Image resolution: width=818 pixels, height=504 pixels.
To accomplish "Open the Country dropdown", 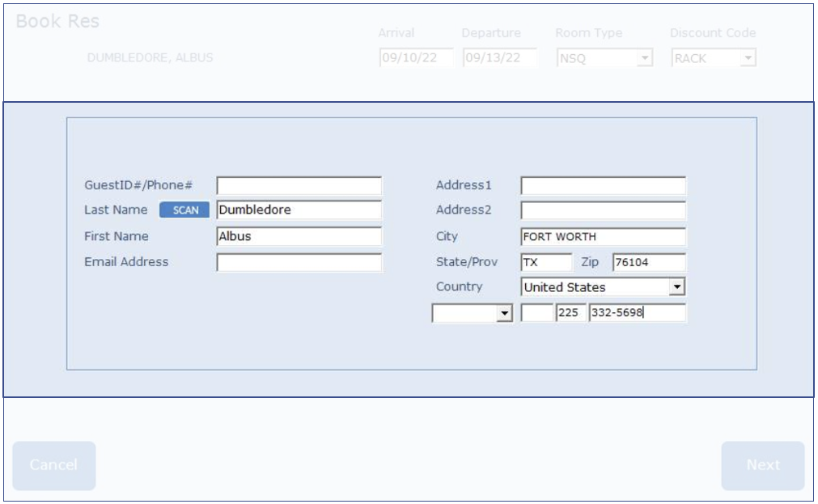I will [677, 287].
